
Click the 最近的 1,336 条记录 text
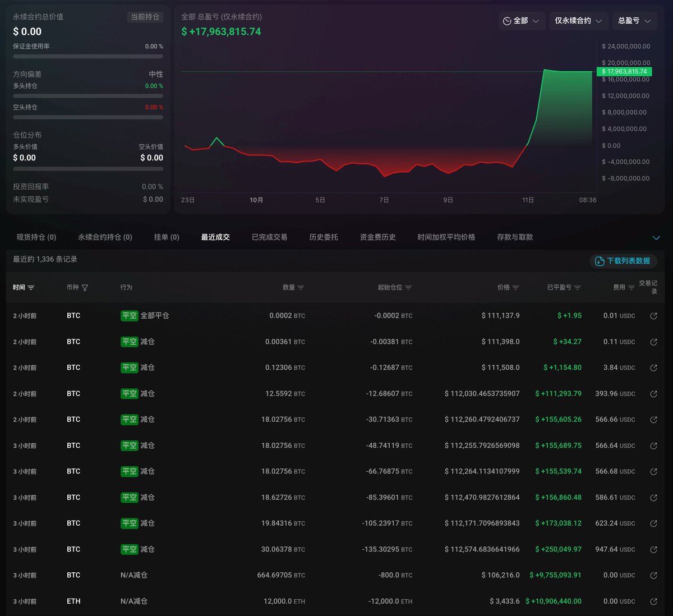point(45,259)
